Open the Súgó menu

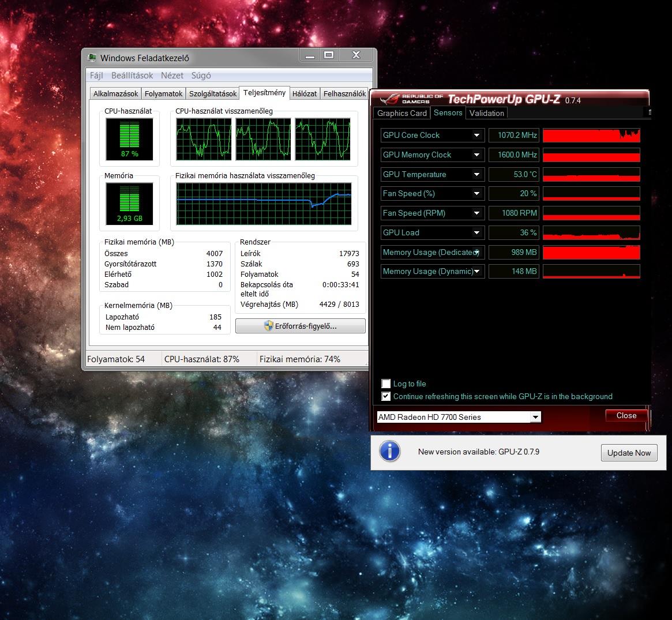pos(201,76)
